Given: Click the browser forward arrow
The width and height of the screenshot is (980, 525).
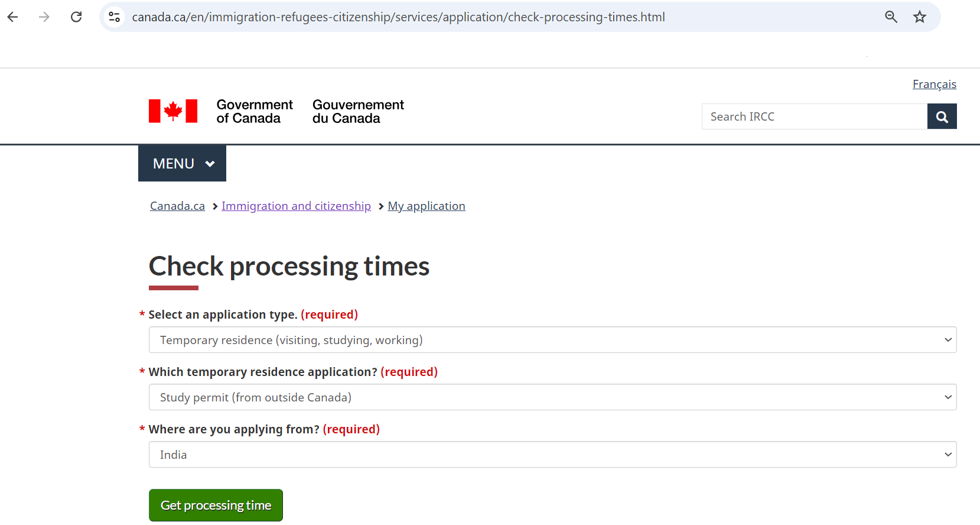Looking at the screenshot, I should point(44,17).
